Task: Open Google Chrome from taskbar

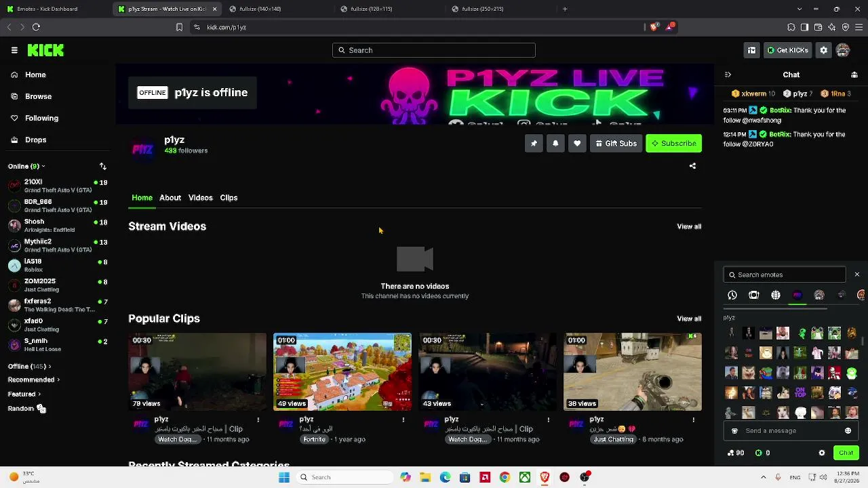Action: (x=505, y=477)
